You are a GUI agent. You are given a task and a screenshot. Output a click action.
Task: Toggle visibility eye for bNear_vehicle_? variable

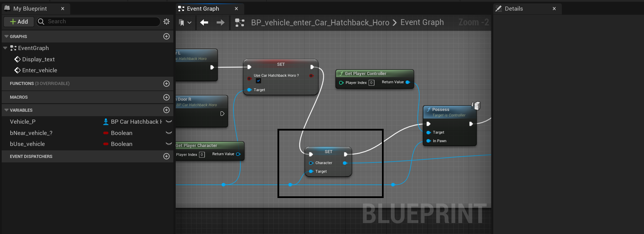169,133
